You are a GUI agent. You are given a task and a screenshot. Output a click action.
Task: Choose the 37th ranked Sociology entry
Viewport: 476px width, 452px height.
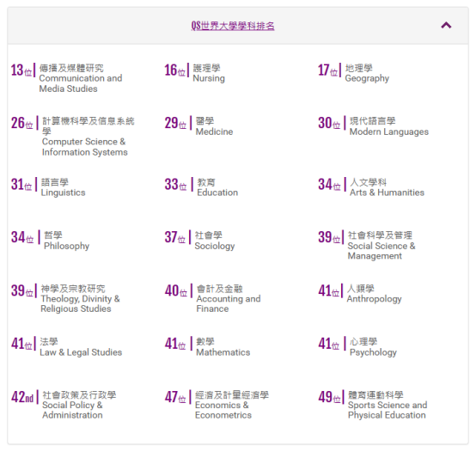[199, 241]
